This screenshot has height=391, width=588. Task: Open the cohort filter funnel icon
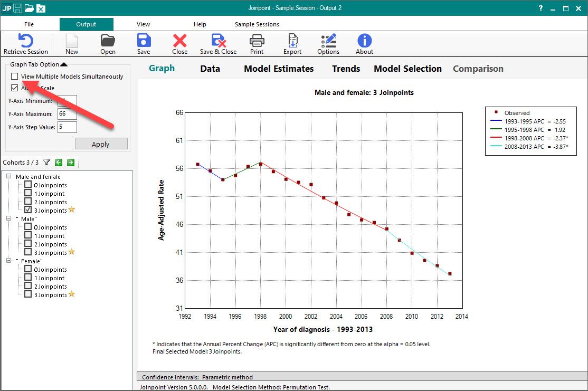click(x=46, y=163)
